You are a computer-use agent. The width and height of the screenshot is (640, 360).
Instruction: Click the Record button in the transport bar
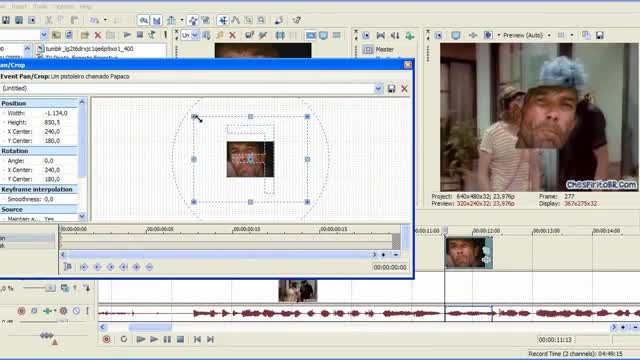pyautogui.click(x=107, y=339)
